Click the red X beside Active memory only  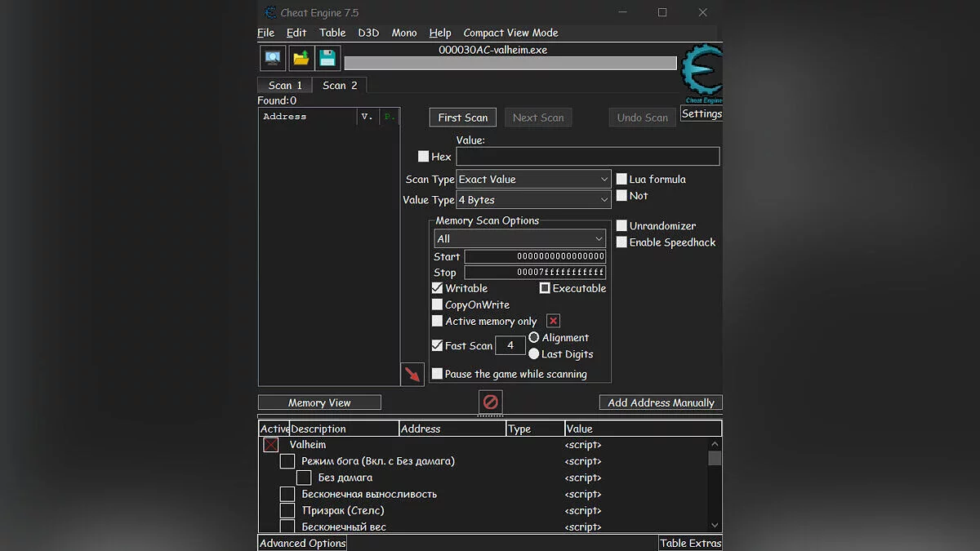tap(553, 321)
